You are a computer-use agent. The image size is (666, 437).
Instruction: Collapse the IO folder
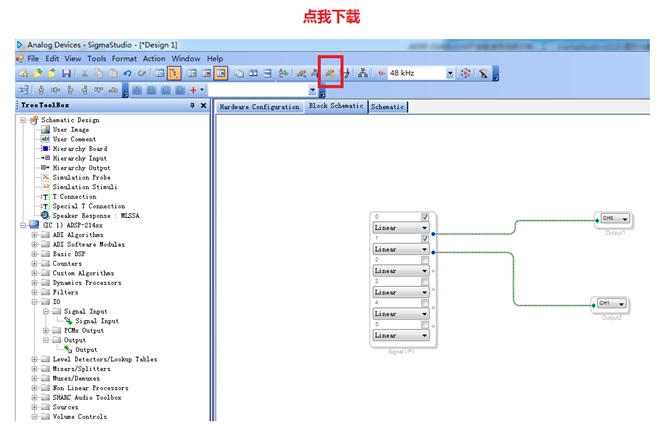pyautogui.click(x=34, y=302)
